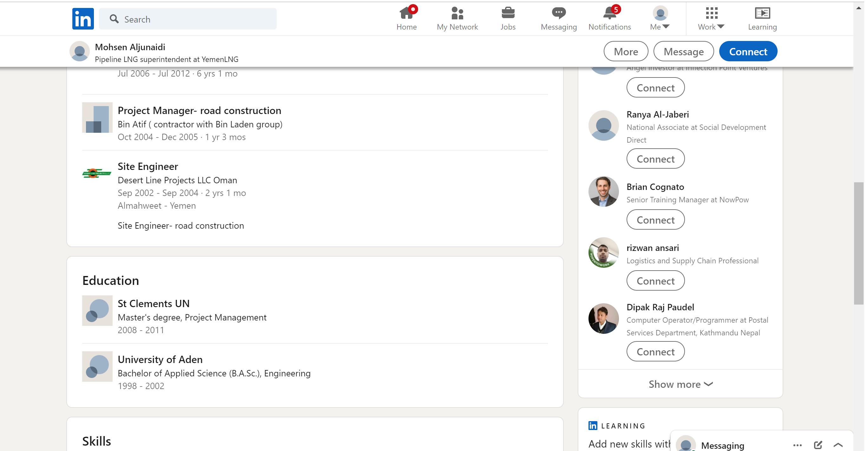
Task: Expand Messaging panel with chevron
Action: click(838, 445)
